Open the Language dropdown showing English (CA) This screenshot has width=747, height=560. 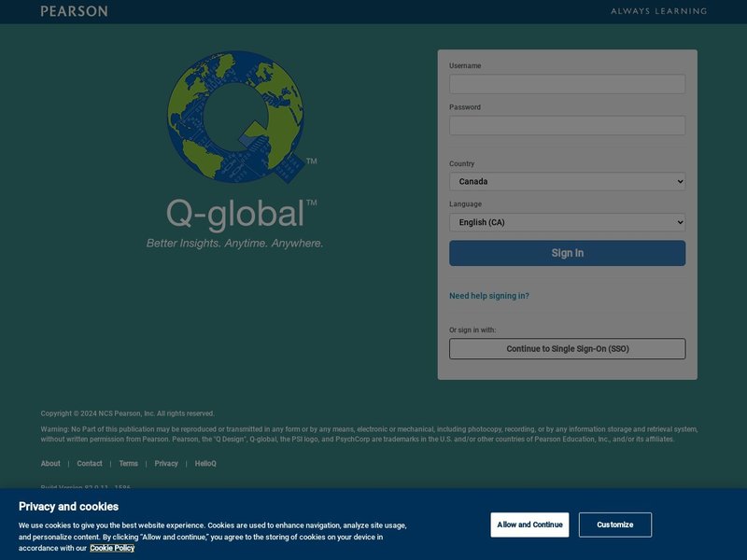coord(567,222)
